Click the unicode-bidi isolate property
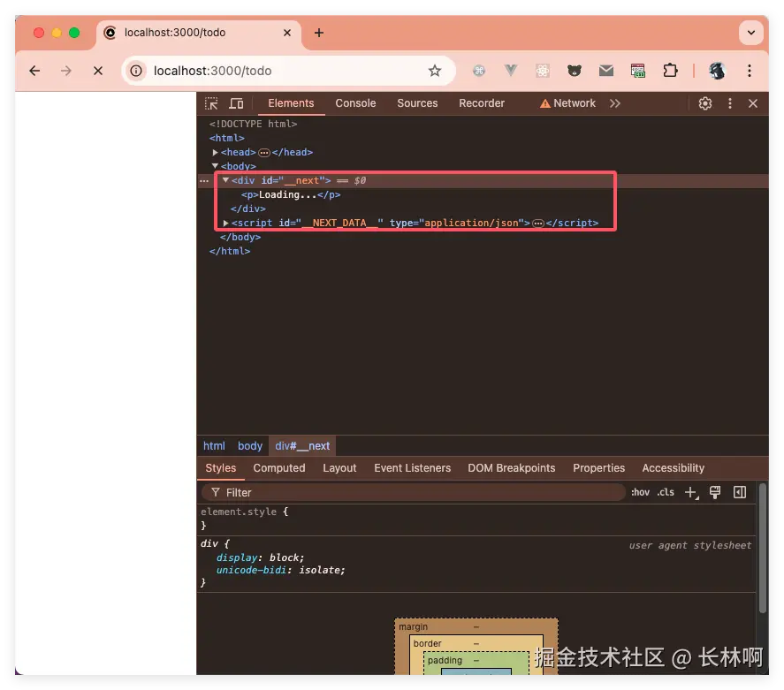Viewport: 784px width, 690px height. pos(280,570)
